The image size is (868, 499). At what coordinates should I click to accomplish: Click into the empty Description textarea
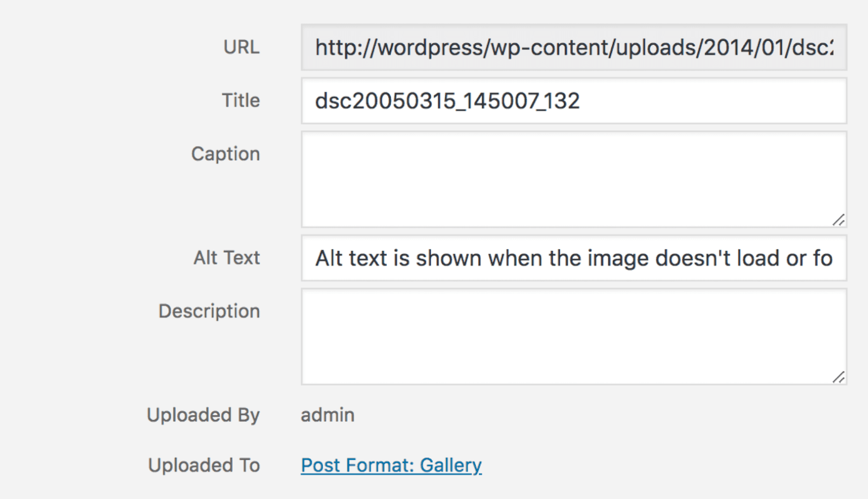tap(574, 336)
